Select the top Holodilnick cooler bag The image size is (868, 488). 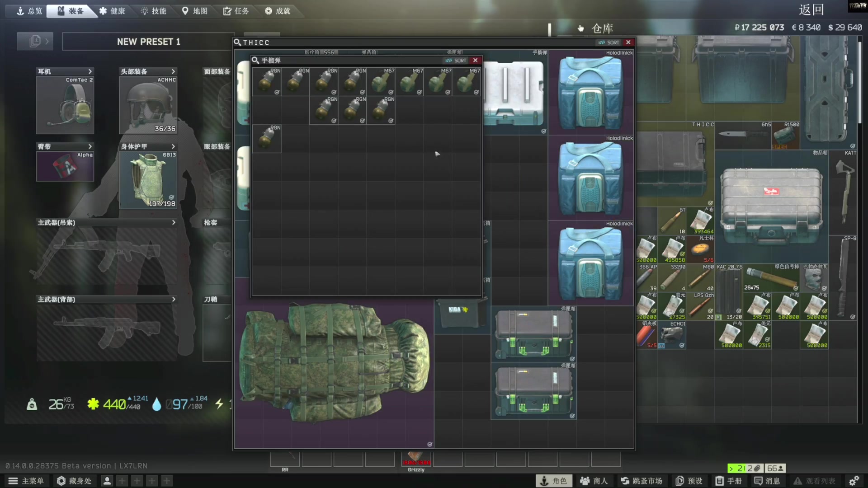coord(591,93)
